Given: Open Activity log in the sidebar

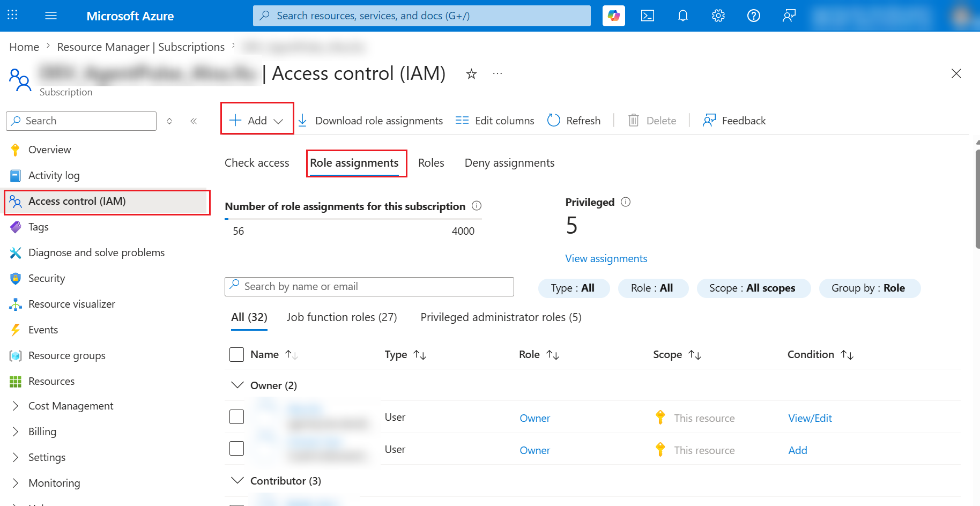Looking at the screenshot, I should (x=54, y=175).
